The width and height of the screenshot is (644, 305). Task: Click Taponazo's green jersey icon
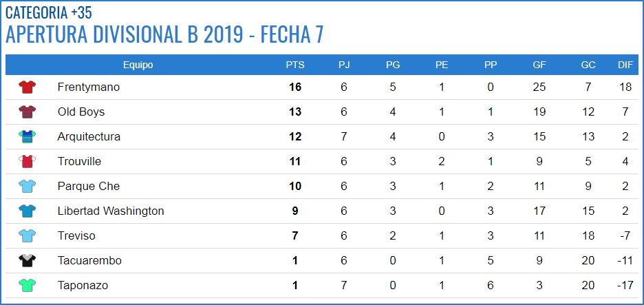pyautogui.click(x=28, y=286)
